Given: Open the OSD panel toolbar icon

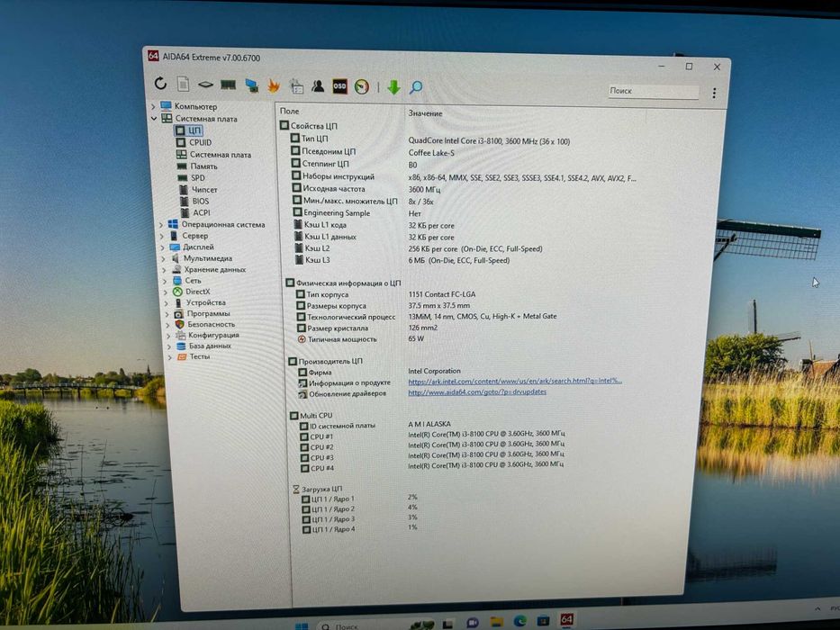Looking at the screenshot, I should click(x=339, y=86).
